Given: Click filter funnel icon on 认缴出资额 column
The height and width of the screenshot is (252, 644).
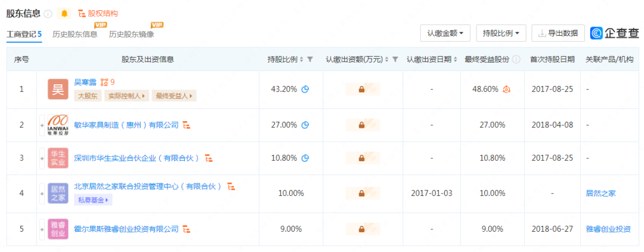Looking at the screenshot, I should (x=395, y=60).
